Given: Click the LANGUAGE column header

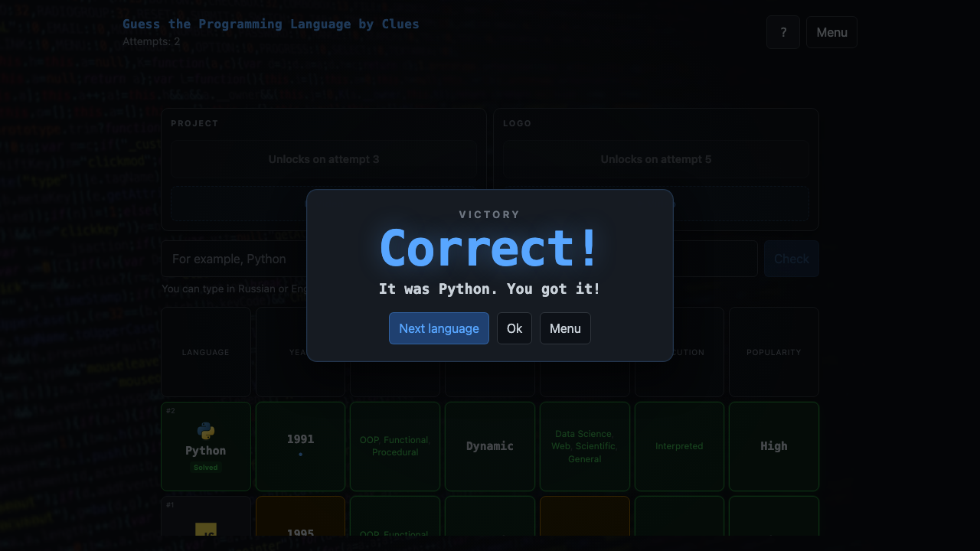Looking at the screenshot, I should tap(206, 352).
